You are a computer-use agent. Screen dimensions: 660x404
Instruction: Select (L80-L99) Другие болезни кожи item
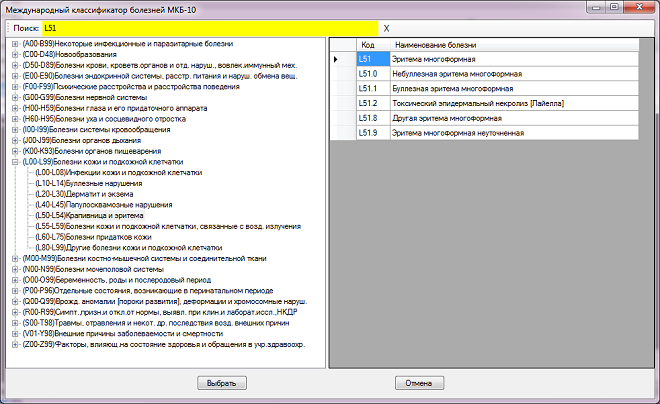(129, 248)
